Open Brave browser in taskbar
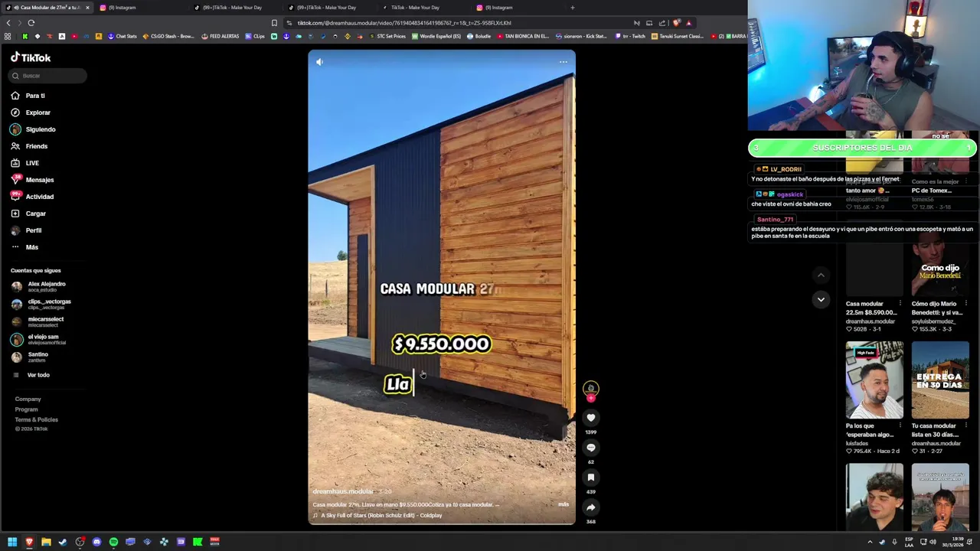 coord(29,542)
